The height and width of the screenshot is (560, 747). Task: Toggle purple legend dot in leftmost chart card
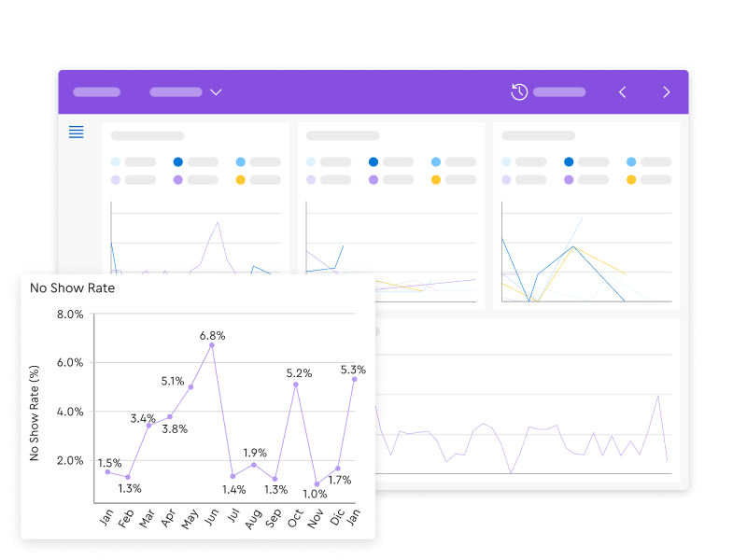click(178, 180)
